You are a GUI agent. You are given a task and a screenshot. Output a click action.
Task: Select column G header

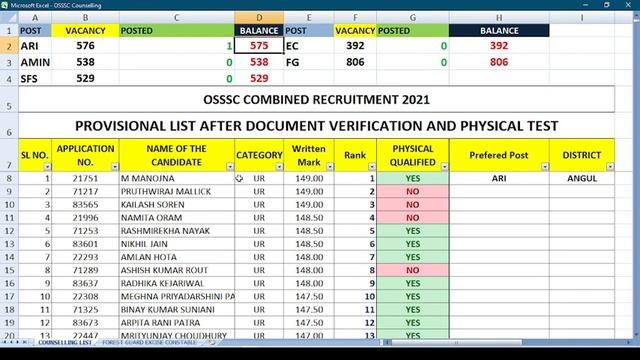[x=413, y=18]
